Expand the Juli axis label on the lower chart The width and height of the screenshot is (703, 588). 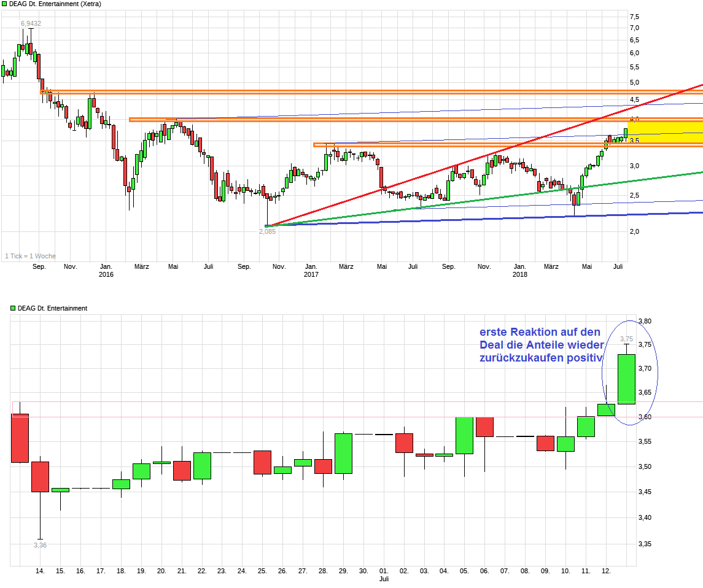384,578
